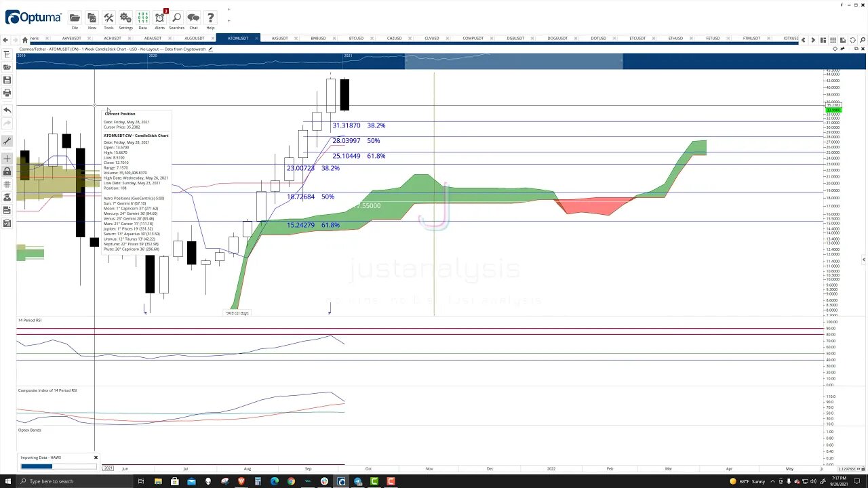This screenshot has height=488, width=868.
Task: Open the Settings gears icon
Action: click(125, 18)
